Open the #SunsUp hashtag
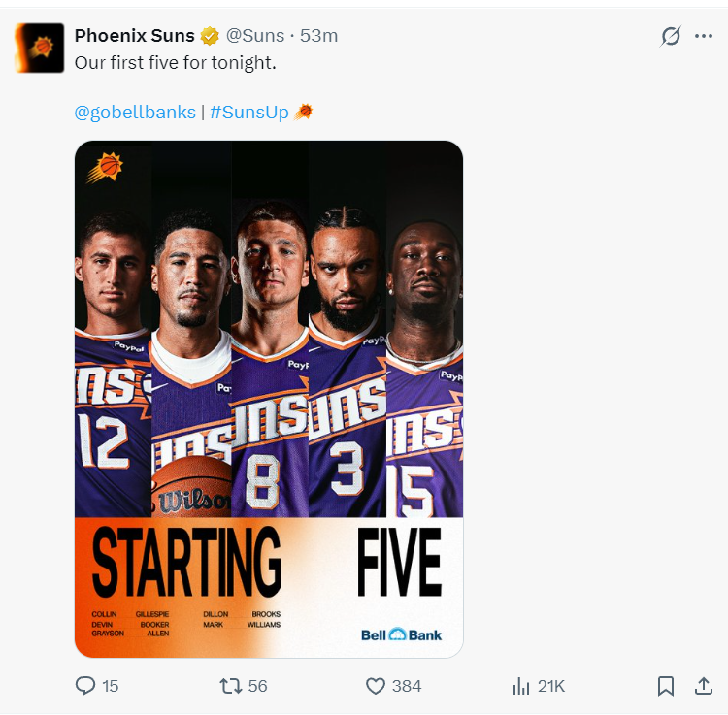This screenshot has height=715, width=728. coord(249,113)
